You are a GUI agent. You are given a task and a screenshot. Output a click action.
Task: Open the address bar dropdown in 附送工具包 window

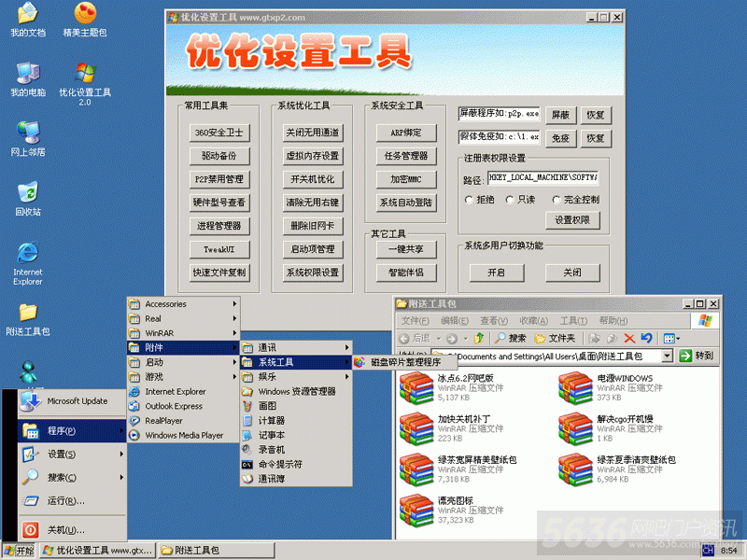668,356
